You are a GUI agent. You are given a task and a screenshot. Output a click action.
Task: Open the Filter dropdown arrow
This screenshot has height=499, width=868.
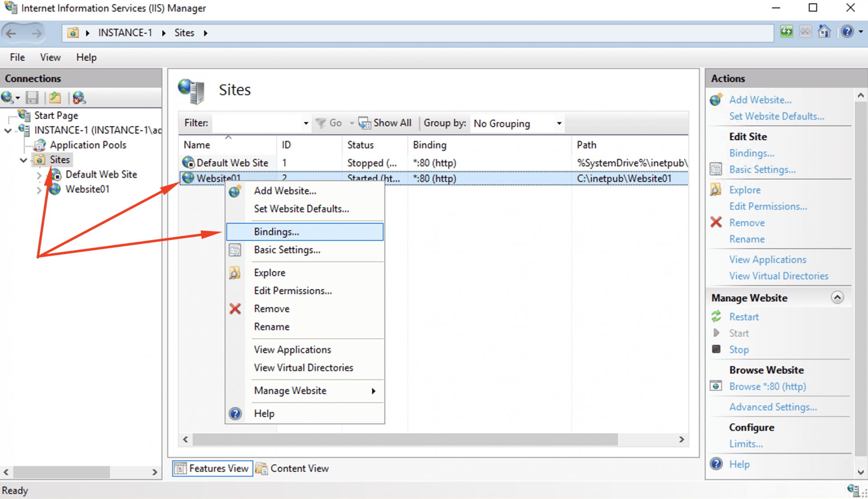(x=306, y=122)
